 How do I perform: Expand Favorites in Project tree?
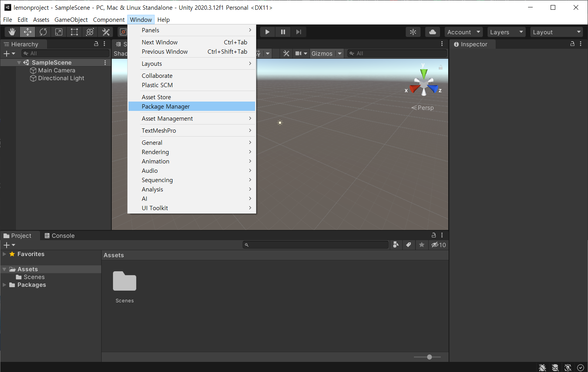[x=4, y=254]
